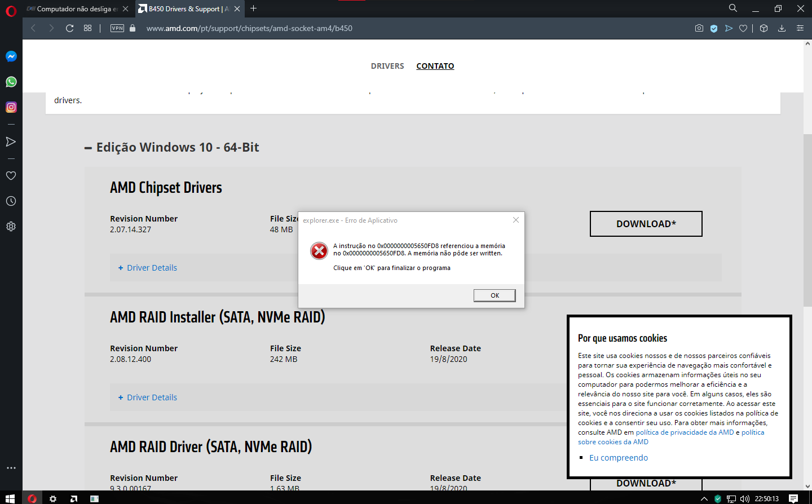
Task: Collapse 'Edição Windows 10 - 64-Bit' section
Action: point(171,147)
